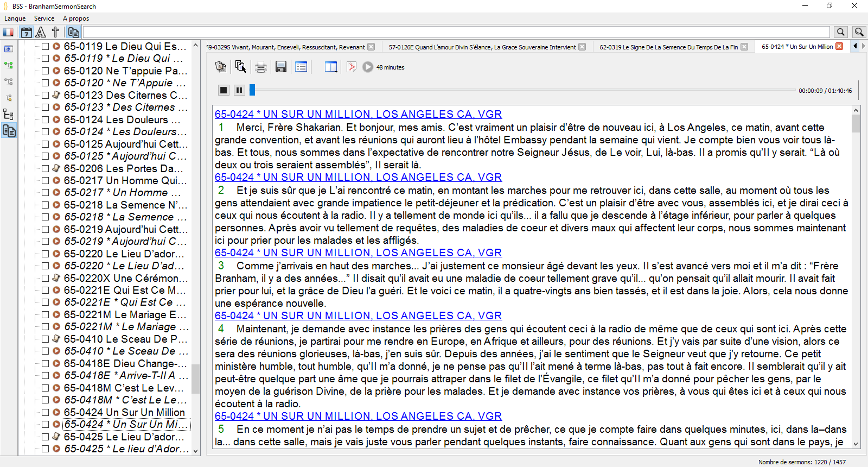Image resolution: width=868 pixels, height=467 pixels.
Task: Pause the audio playback
Action: coord(239,90)
